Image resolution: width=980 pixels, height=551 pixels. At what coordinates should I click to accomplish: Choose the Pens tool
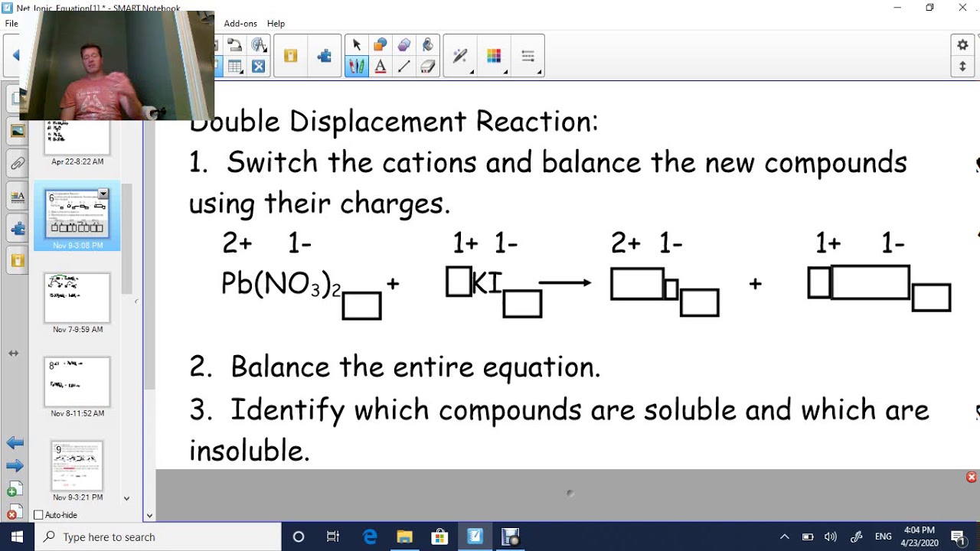[356, 67]
